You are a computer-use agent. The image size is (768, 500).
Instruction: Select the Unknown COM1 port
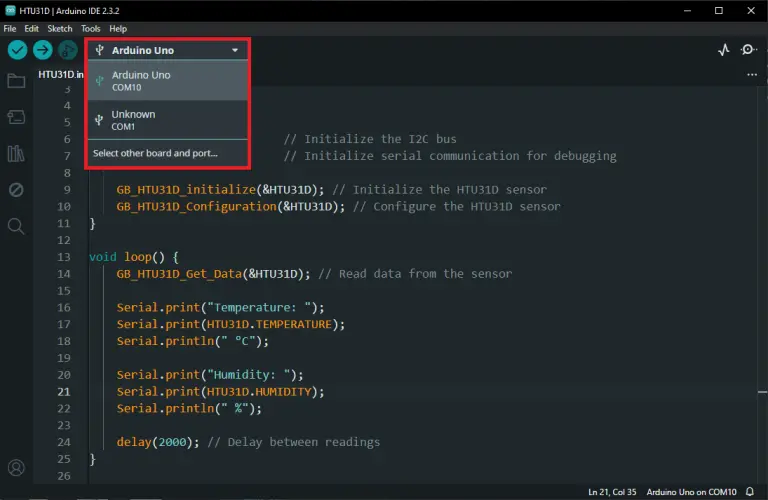point(168,120)
